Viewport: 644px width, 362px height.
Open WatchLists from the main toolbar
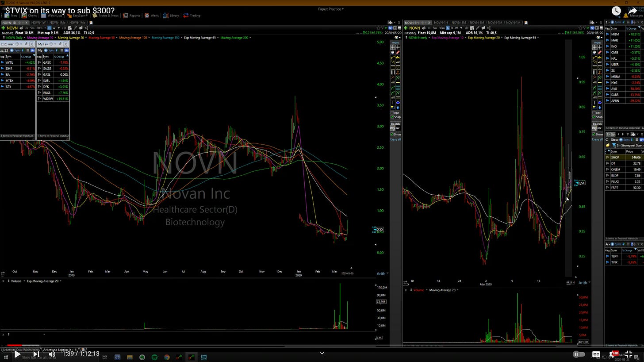(x=52, y=15)
